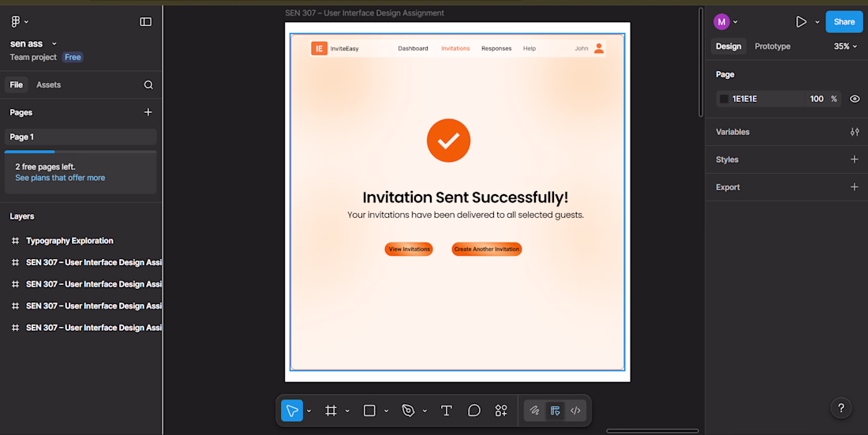
Task: Open Pen tool options chevron
Action: coord(425,411)
